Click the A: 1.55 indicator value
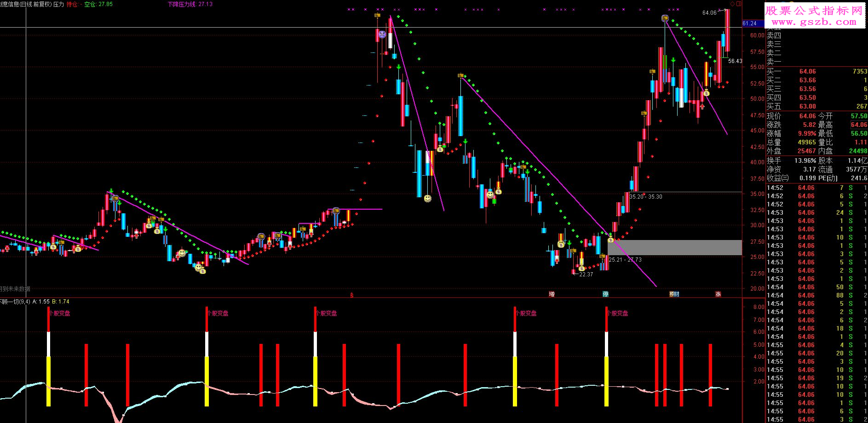This screenshot has width=868, height=423. click(41, 302)
